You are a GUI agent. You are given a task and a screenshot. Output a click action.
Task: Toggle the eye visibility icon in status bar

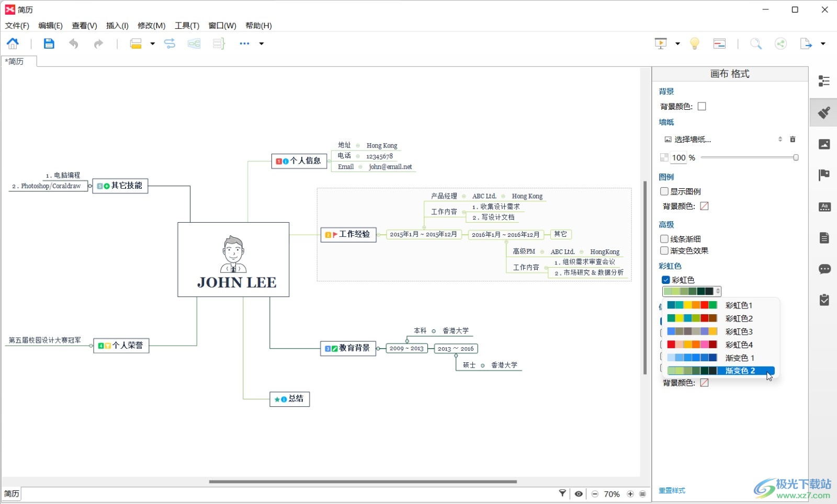579,494
